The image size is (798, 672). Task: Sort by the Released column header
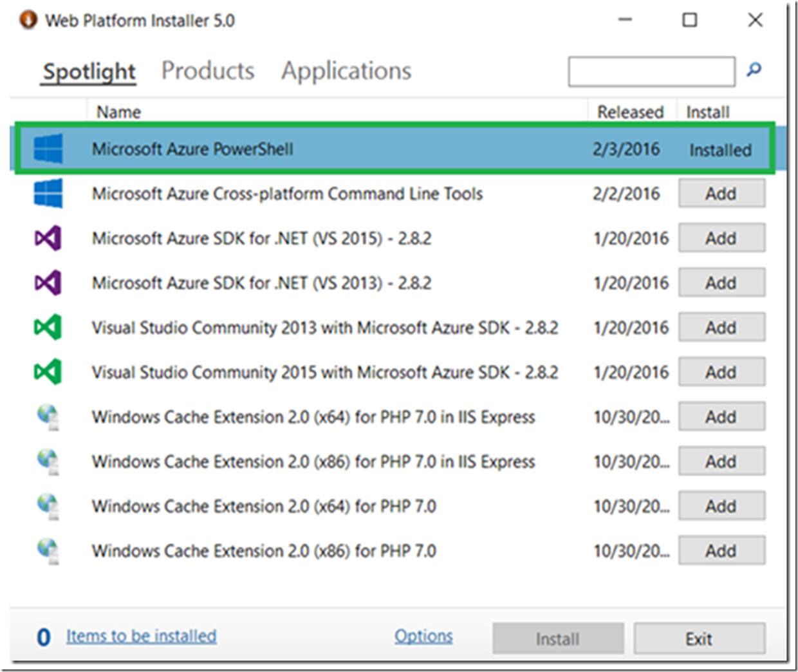(x=631, y=112)
